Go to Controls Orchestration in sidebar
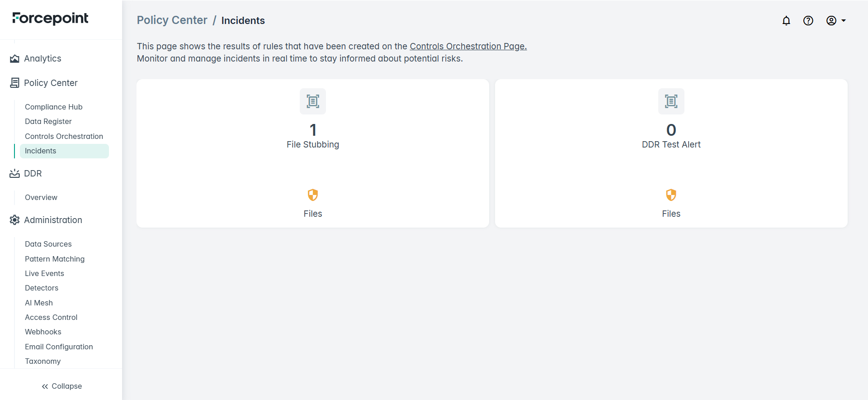Image resolution: width=868 pixels, height=400 pixels. [x=64, y=136]
